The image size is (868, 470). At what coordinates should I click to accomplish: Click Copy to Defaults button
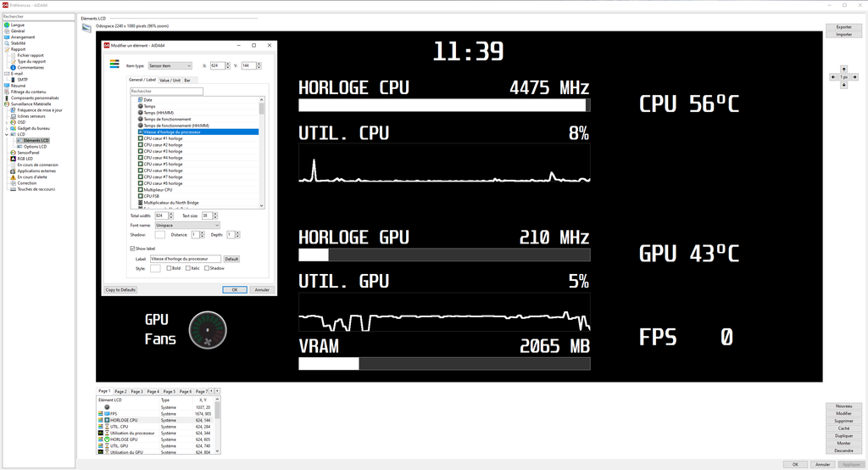[120, 290]
